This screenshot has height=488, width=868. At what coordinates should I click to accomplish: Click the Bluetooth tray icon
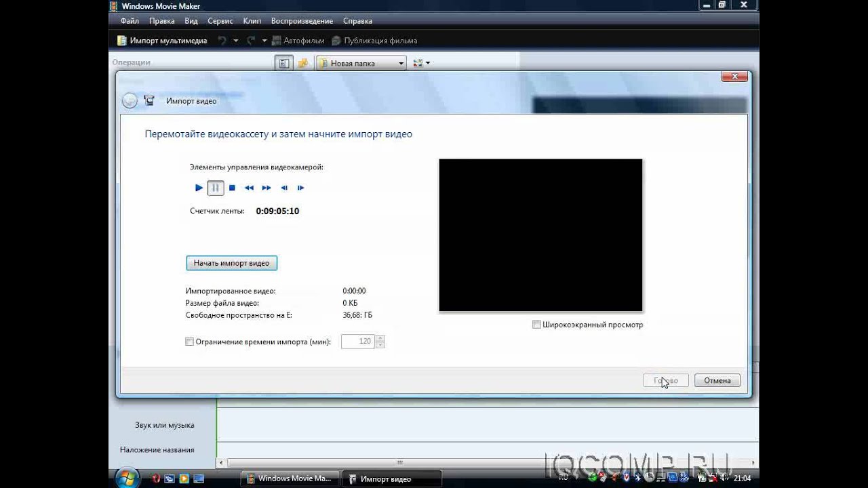639,478
